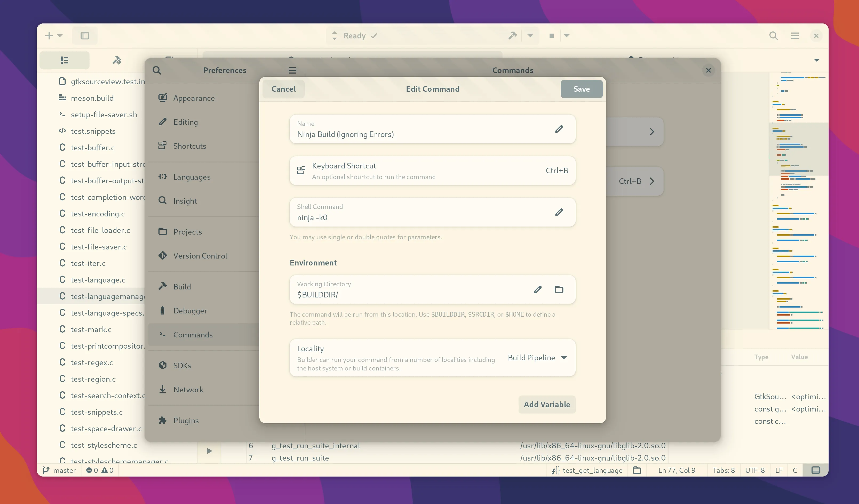859x504 pixels.
Task: Open the build options dropdown arrow
Action: (x=530, y=35)
